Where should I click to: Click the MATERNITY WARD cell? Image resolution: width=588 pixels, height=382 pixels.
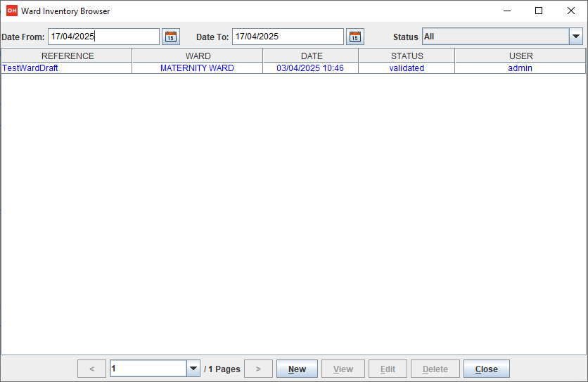197,68
